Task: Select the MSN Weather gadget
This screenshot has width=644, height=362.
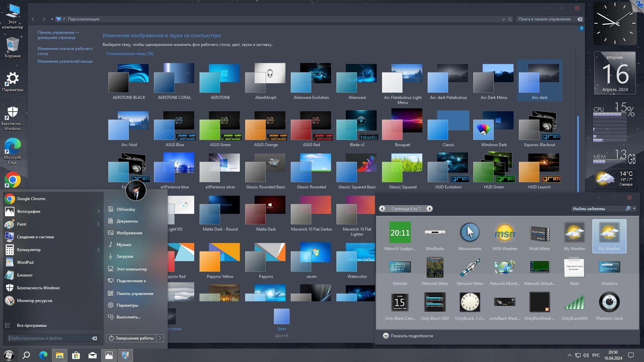Action: click(x=504, y=233)
